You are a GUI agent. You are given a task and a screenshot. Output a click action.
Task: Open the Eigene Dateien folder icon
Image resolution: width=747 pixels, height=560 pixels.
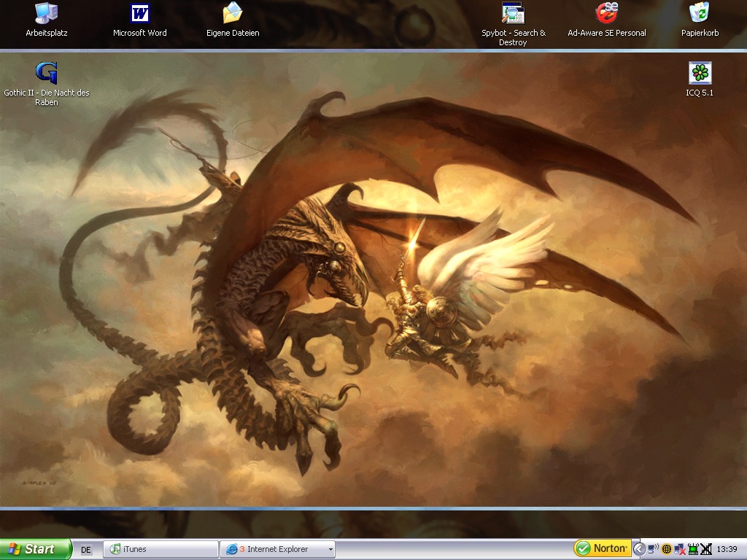233,13
